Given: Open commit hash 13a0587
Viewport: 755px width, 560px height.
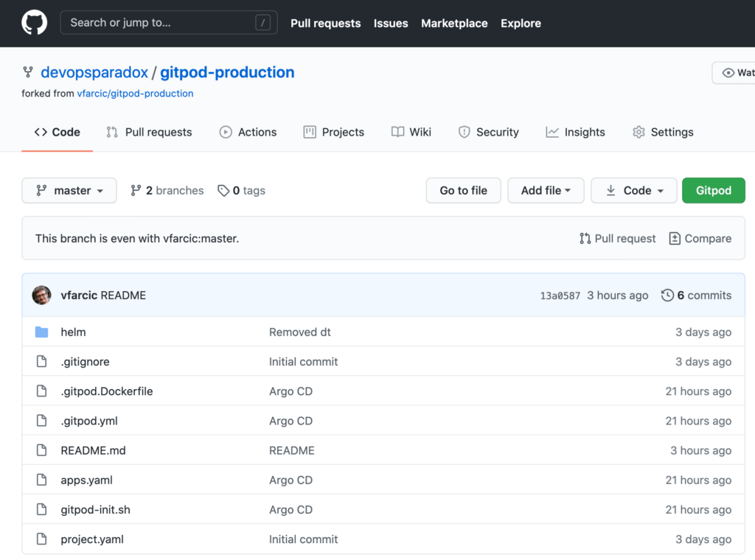Looking at the screenshot, I should click(x=560, y=296).
